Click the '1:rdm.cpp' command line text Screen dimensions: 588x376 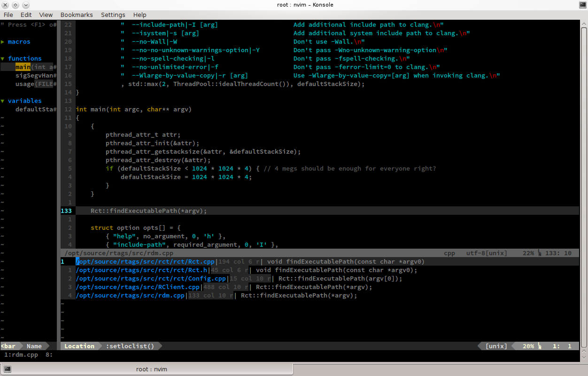(x=21, y=355)
